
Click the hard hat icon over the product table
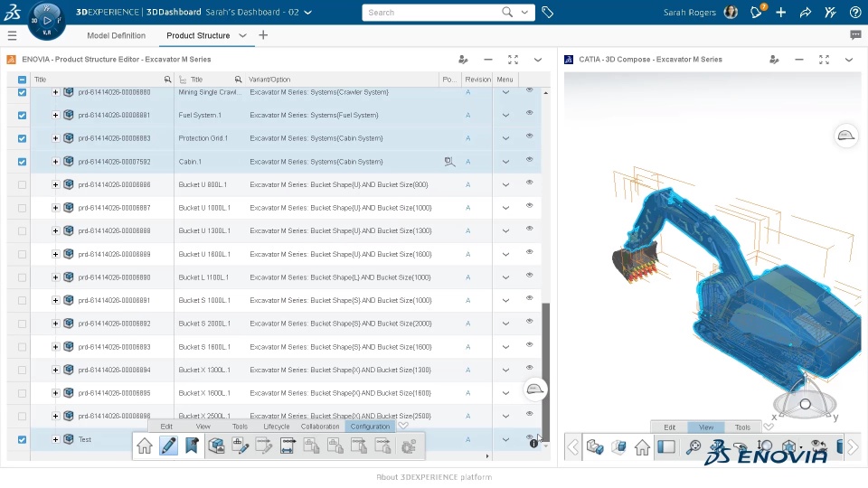[534, 389]
